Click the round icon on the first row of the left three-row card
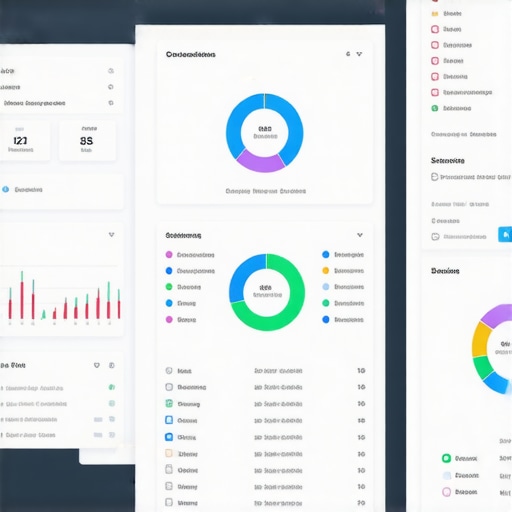The image size is (512, 512). [111, 71]
